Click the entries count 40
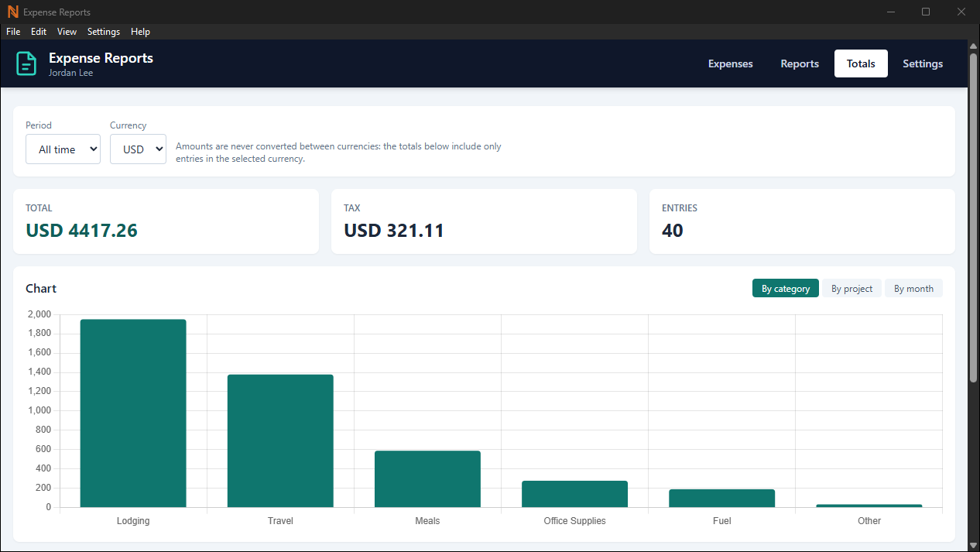980x552 pixels. [673, 230]
